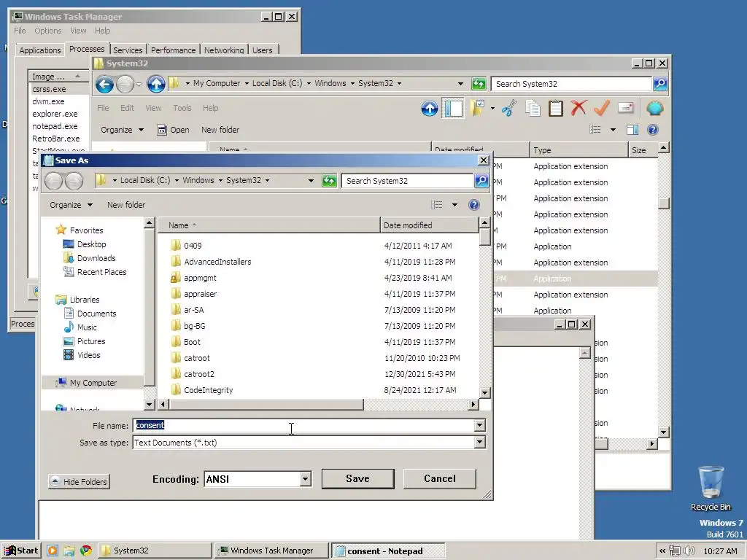Switch to Performance tab in Task Manager
This screenshot has width=747, height=560.
coord(173,50)
